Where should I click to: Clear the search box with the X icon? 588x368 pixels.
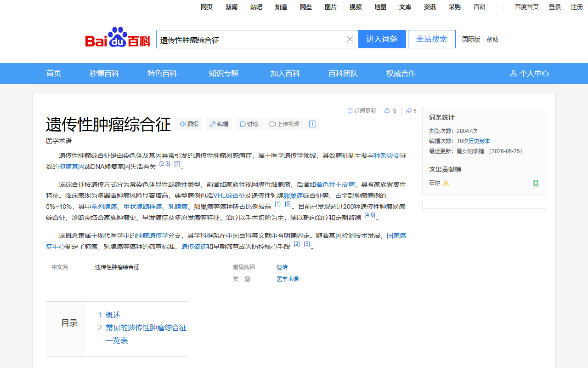pos(350,39)
